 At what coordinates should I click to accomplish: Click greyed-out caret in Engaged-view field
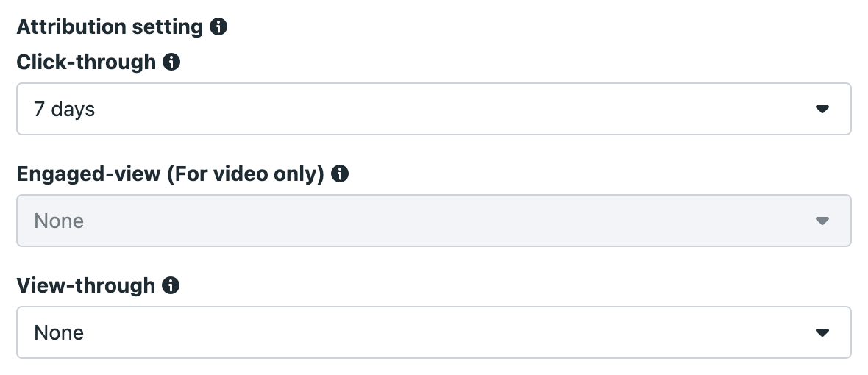(x=822, y=221)
